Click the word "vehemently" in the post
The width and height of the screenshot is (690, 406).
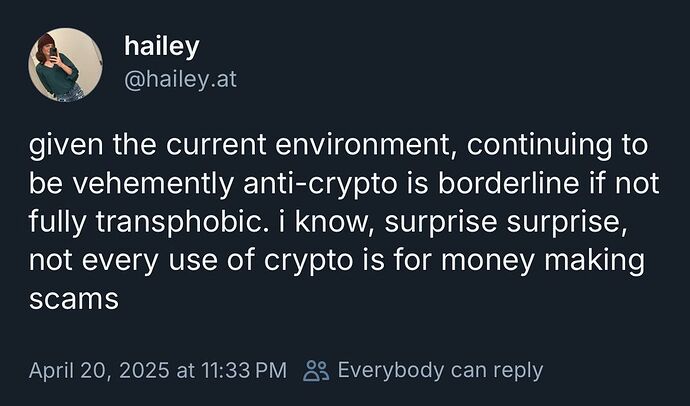[153, 184]
